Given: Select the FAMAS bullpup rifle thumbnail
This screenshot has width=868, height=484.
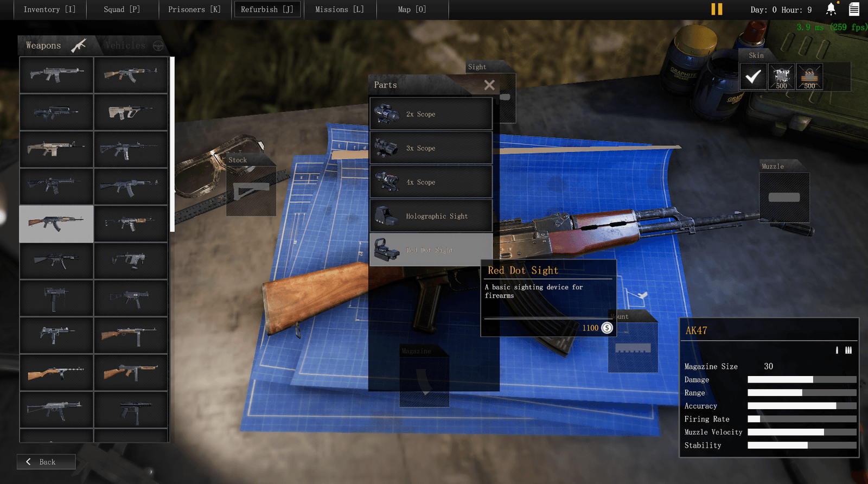Looking at the screenshot, I should coord(56,112).
